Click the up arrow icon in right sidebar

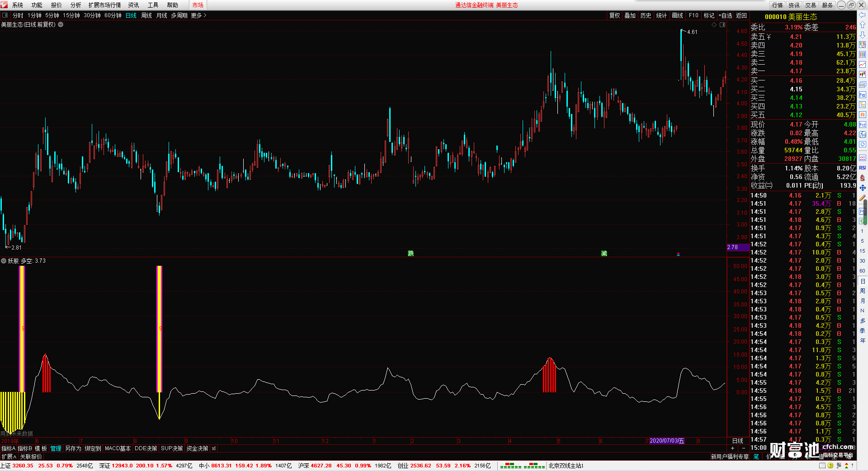pyautogui.click(x=863, y=25)
